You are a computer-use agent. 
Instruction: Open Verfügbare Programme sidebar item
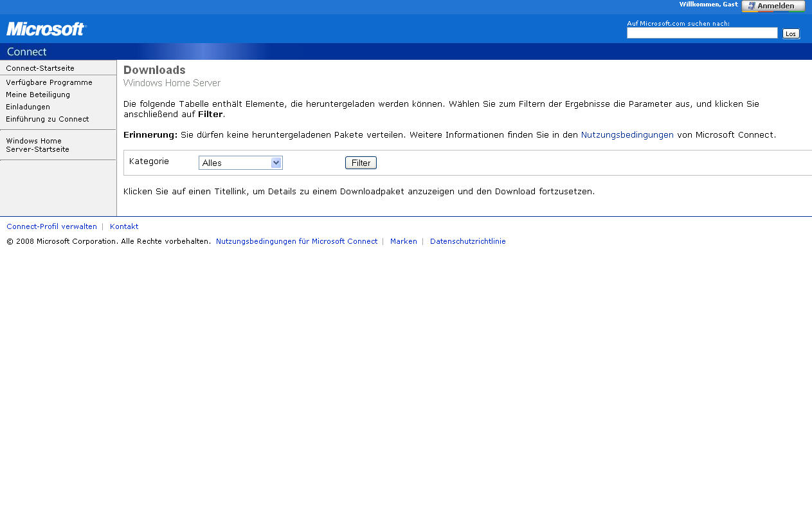pyautogui.click(x=49, y=82)
